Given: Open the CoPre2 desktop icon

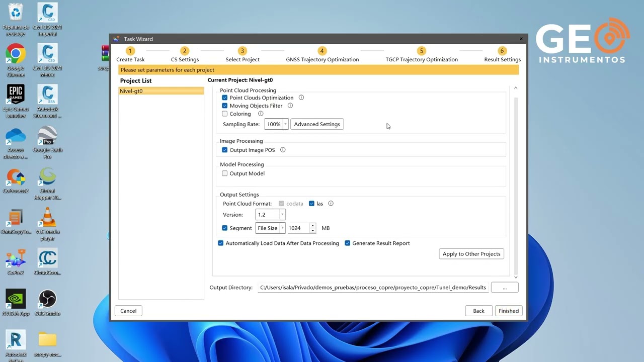Looking at the screenshot, I should click(16, 263).
